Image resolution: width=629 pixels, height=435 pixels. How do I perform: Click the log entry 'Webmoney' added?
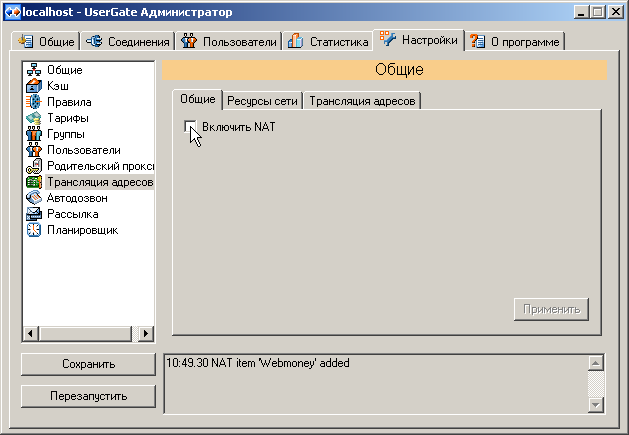pyautogui.click(x=258, y=363)
